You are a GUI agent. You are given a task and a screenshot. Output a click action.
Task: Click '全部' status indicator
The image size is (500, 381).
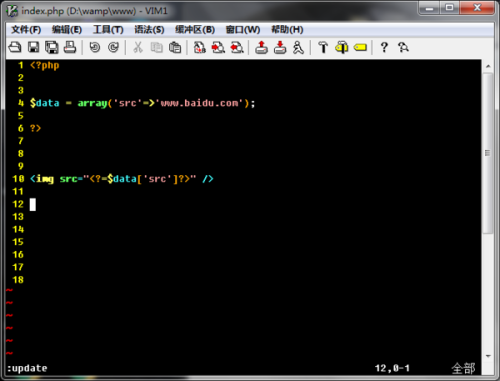coord(463,368)
